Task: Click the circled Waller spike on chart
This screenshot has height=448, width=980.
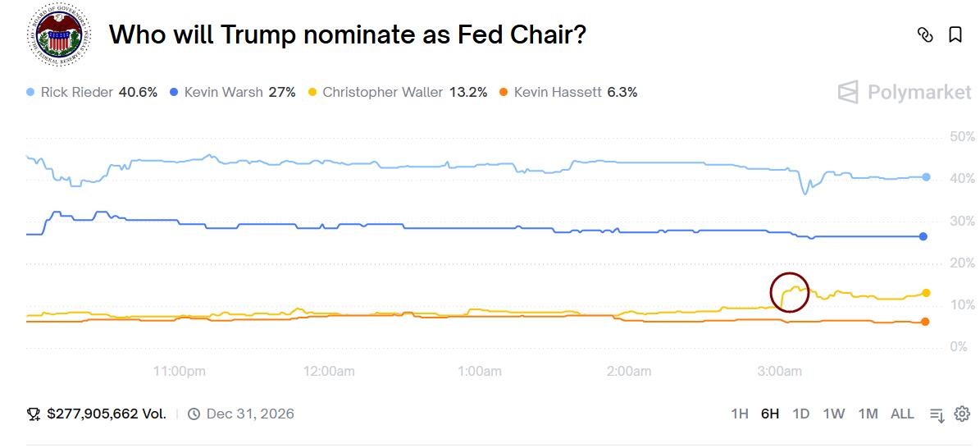Action: tap(790, 292)
